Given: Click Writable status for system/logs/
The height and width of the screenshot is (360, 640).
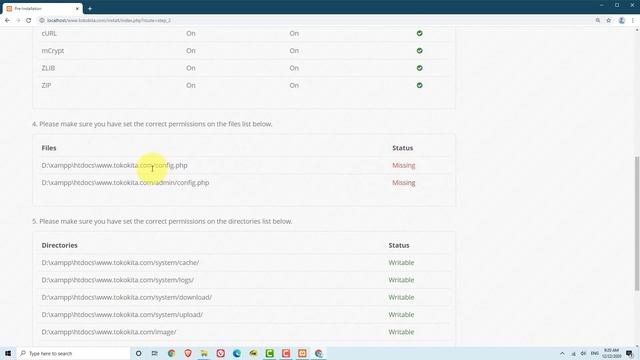Looking at the screenshot, I should 401,280.
